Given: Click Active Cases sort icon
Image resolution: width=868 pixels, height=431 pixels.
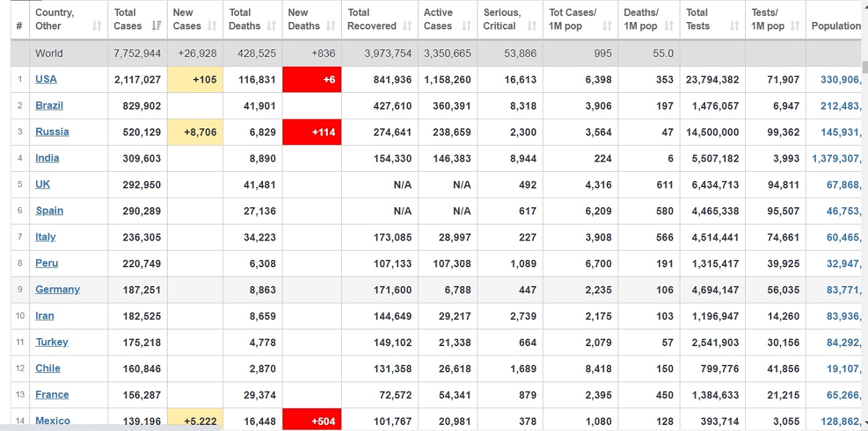Looking at the screenshot, I should [466, 26].
